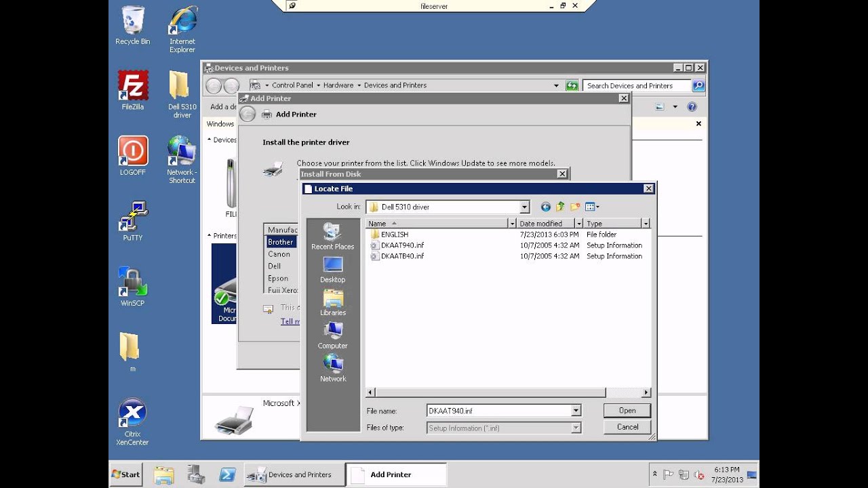Open the change view dropdown arrow
868x488 pixels.
[675, 107]
